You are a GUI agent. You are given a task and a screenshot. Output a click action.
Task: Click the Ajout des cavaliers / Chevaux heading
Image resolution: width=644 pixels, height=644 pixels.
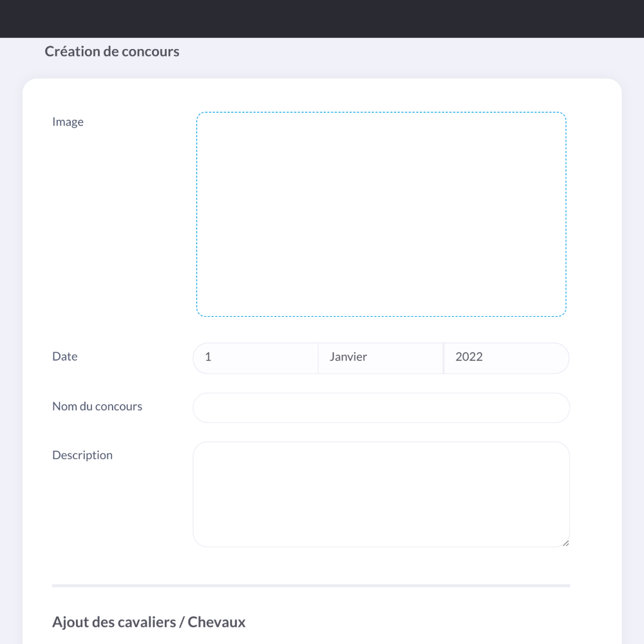149,622
